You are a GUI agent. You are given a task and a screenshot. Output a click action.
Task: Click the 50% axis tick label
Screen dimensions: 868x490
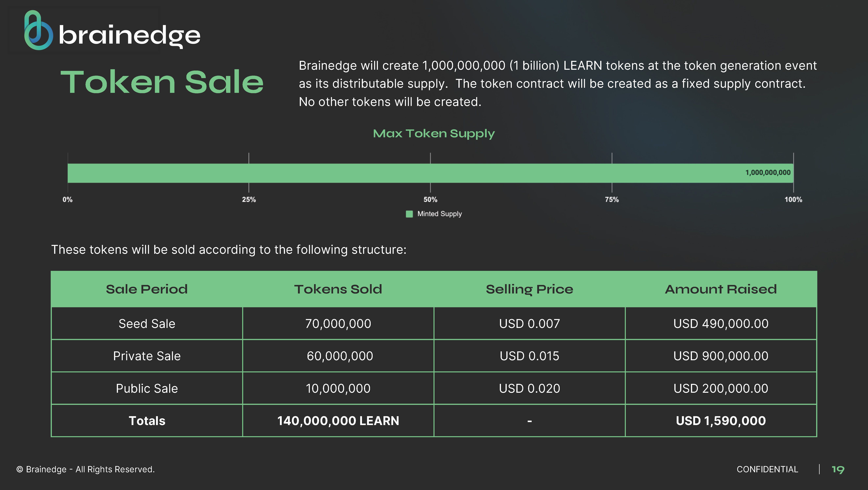pyautogui.click(x=430, y=200)
